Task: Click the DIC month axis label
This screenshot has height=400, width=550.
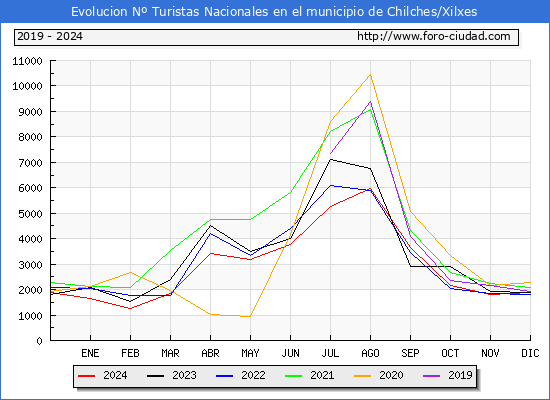Action: (x=530, y=353)
